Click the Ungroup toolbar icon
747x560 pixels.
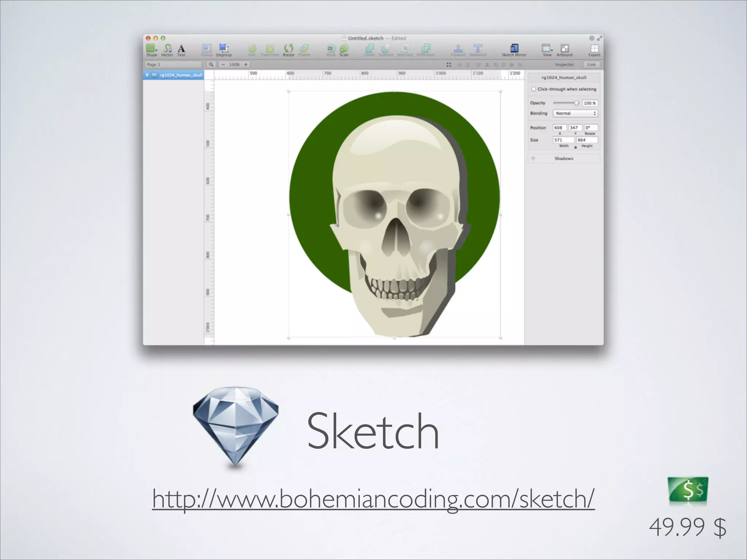click(224, 50)
